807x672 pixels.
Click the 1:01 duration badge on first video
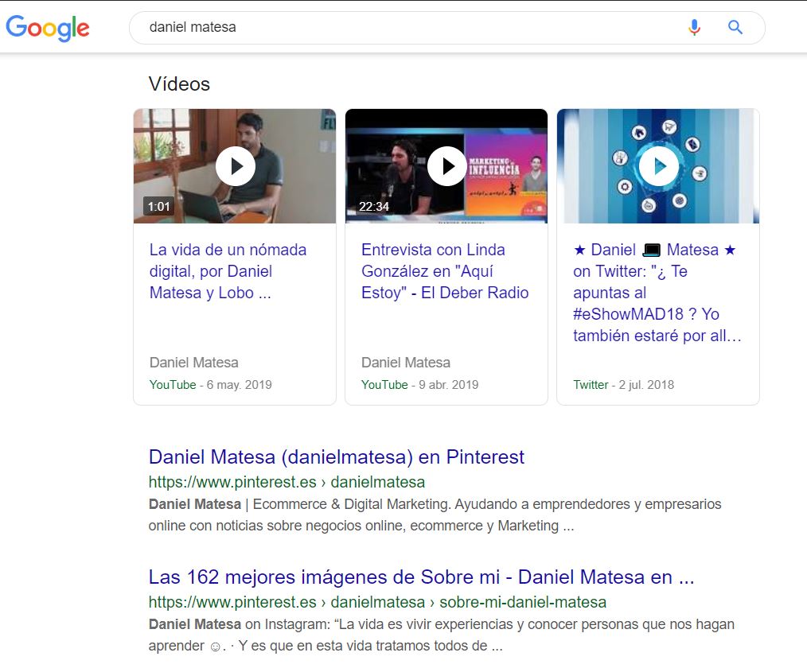(x=158, y=207)
